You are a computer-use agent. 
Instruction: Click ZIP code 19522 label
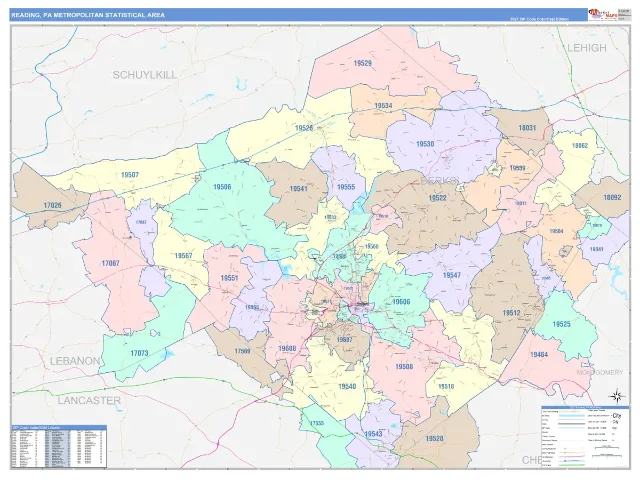coord(437,198)
